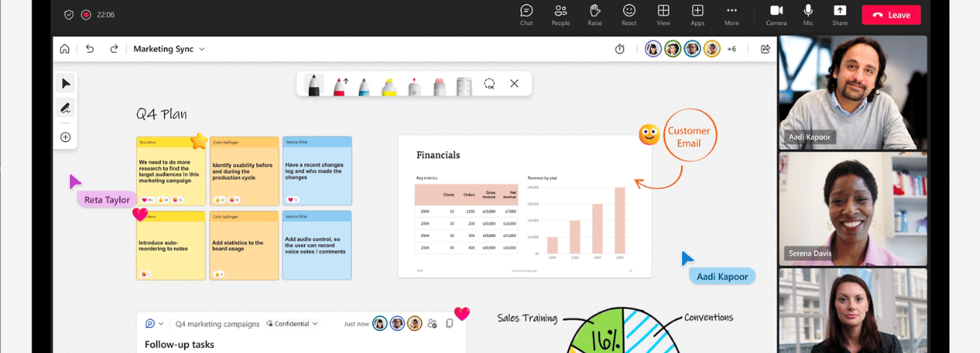Open the whiteboard timer
Screen dimensions: 980x353
point(619,49)
